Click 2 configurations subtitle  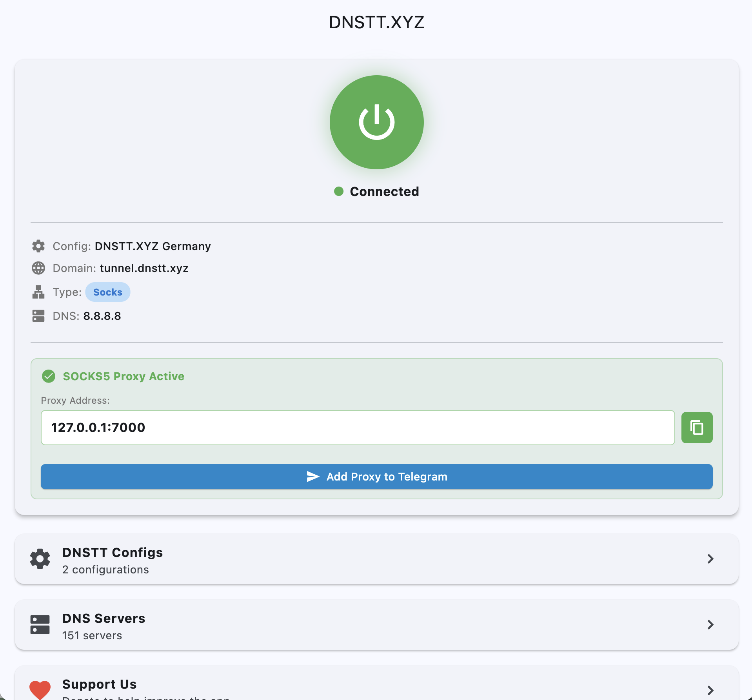105,569
